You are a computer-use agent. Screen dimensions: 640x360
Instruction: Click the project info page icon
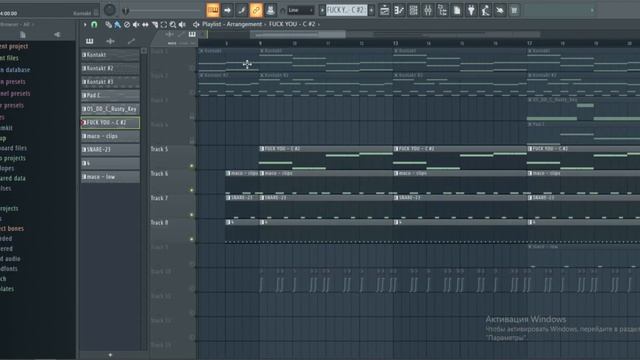457,10
